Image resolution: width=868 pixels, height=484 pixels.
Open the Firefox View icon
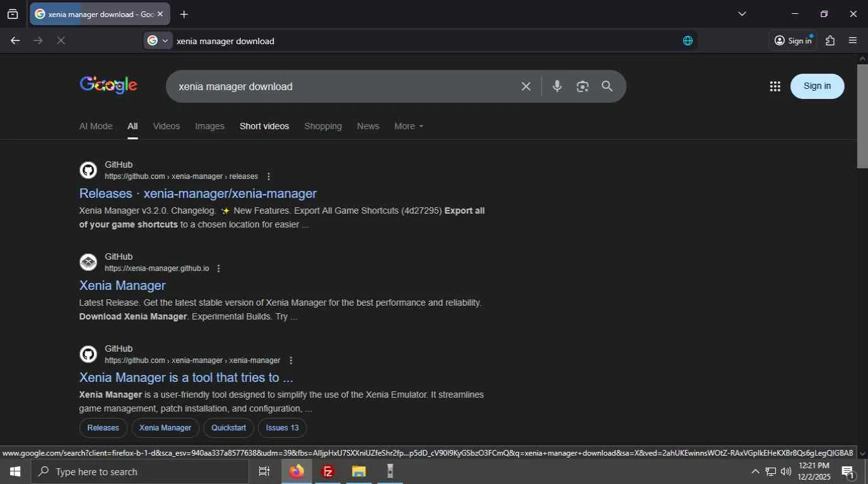pyautogui.click(x=13, y=14)
